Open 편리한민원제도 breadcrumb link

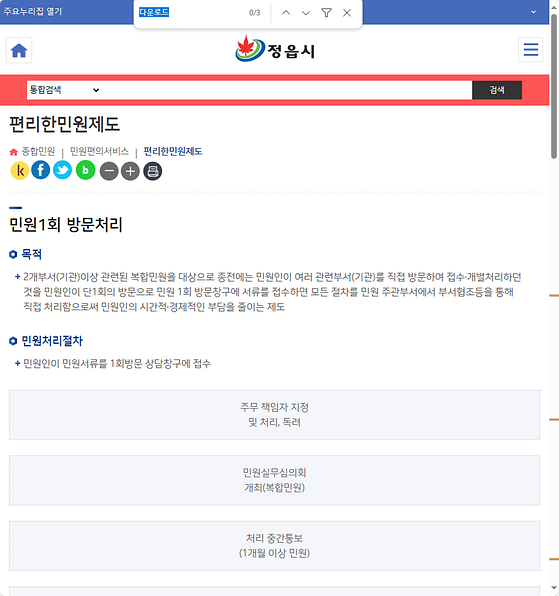click(x=173, y=151)
